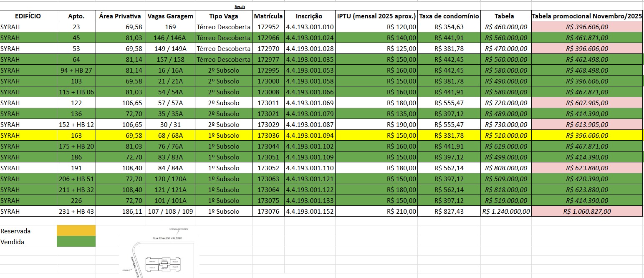
Task: Select the área privativa cell 186,11
Action: tap(121, 211)
